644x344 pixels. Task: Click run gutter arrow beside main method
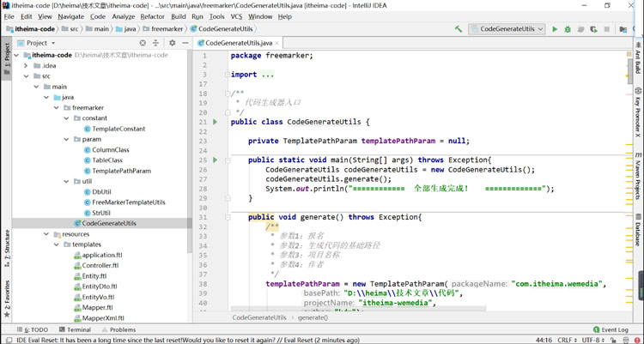coord(215,160)
